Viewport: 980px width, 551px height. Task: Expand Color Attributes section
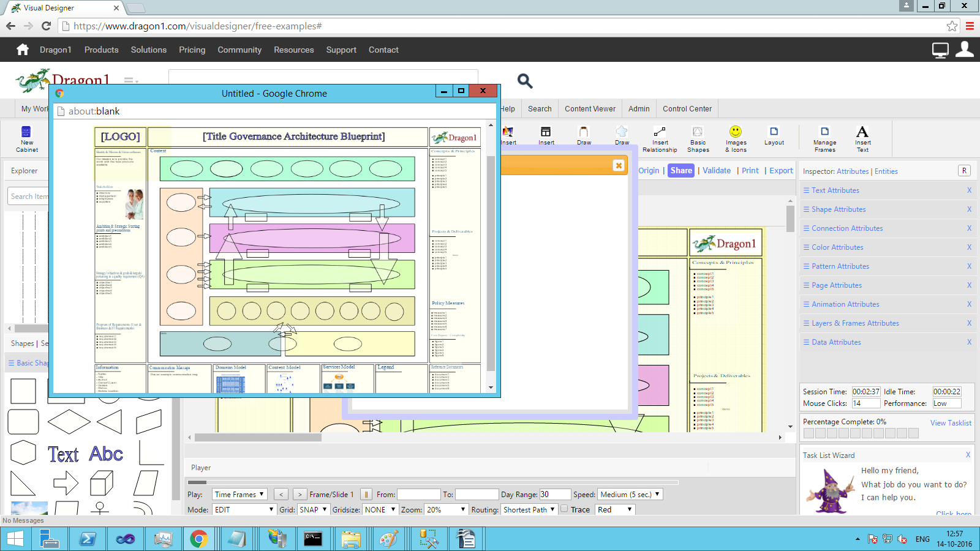(x=837, y=247)
